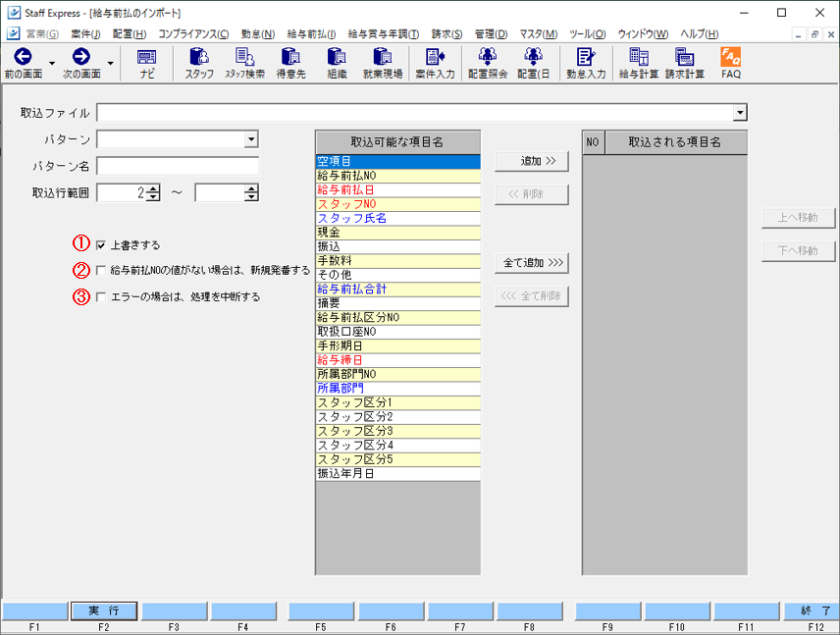This screenshot has width=840, height=635.
Task: Open the 給与前払(I) menu
Action: 311,33
